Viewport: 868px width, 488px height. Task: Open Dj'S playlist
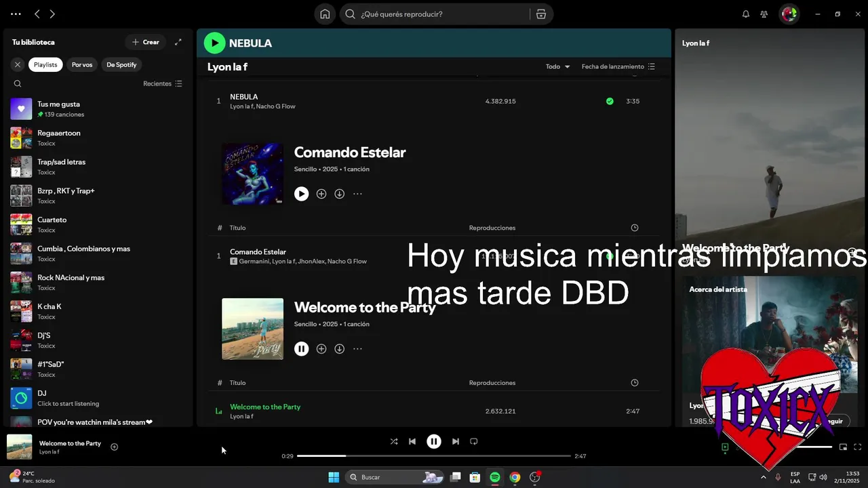tap(98, 340)
